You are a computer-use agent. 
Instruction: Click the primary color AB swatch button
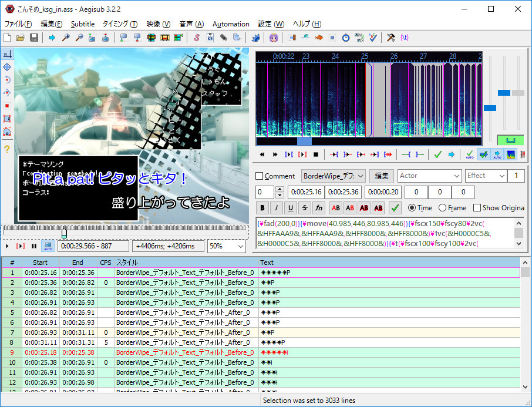(x=335, y=208)
